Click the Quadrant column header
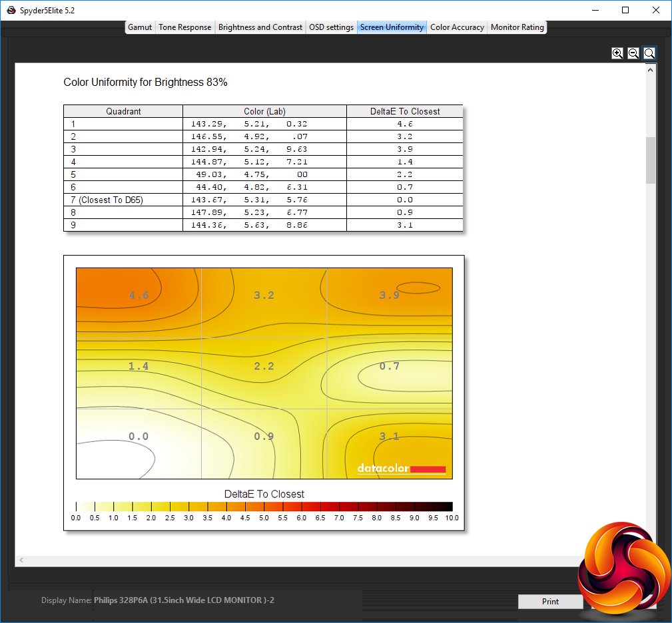Image resolution: width=672 pixels, height=623 pixels. [x=123, y=111]
